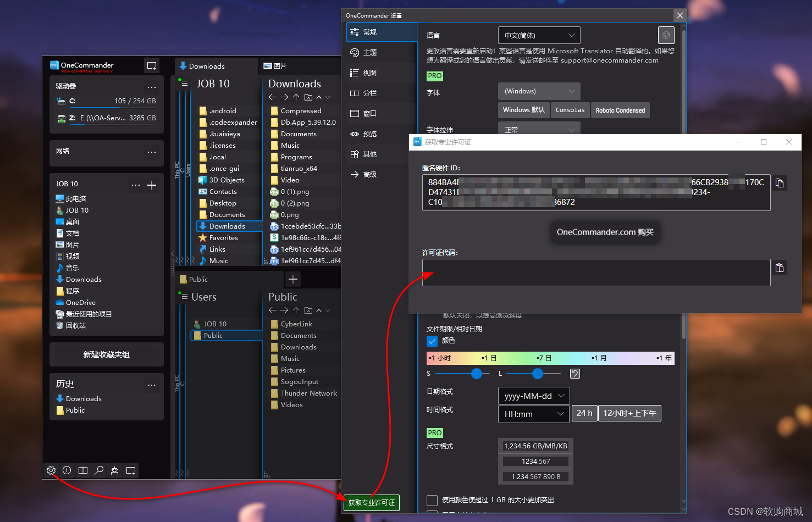
Task: Go forward in the Downloads pane
Action: pyautogui.click(x=284, y=97)
